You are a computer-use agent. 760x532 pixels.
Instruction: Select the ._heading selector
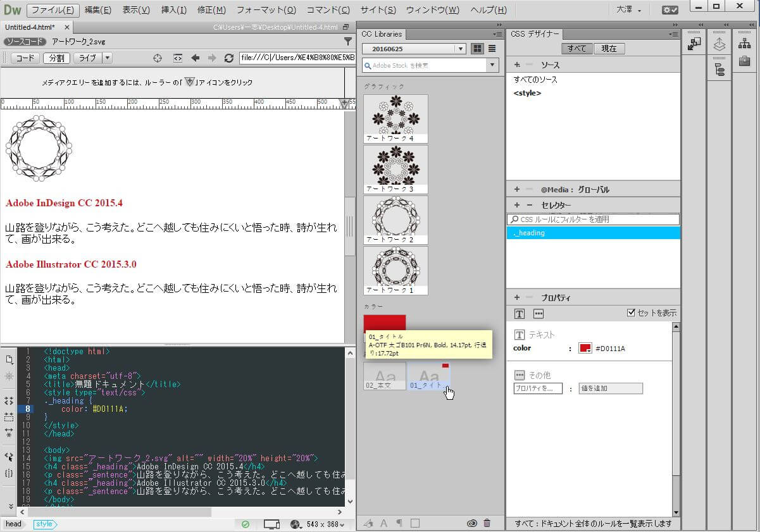pyautogui.click(x=593, y=233)
